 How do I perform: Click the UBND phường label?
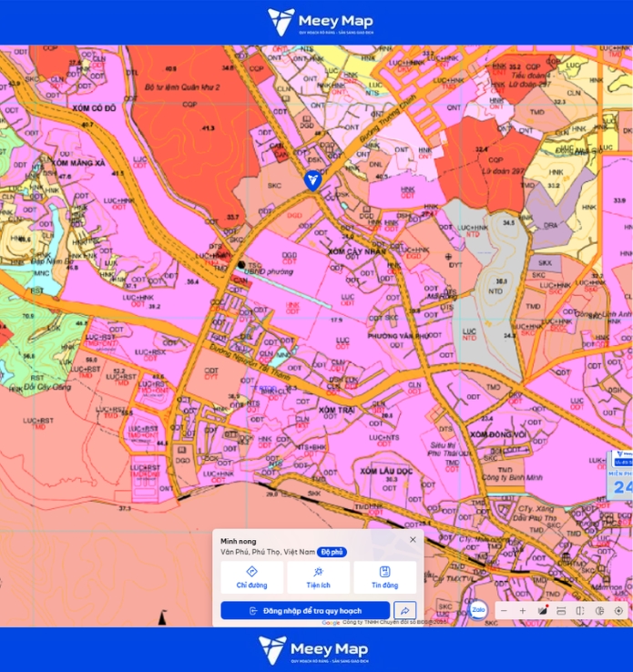(269, 271)
